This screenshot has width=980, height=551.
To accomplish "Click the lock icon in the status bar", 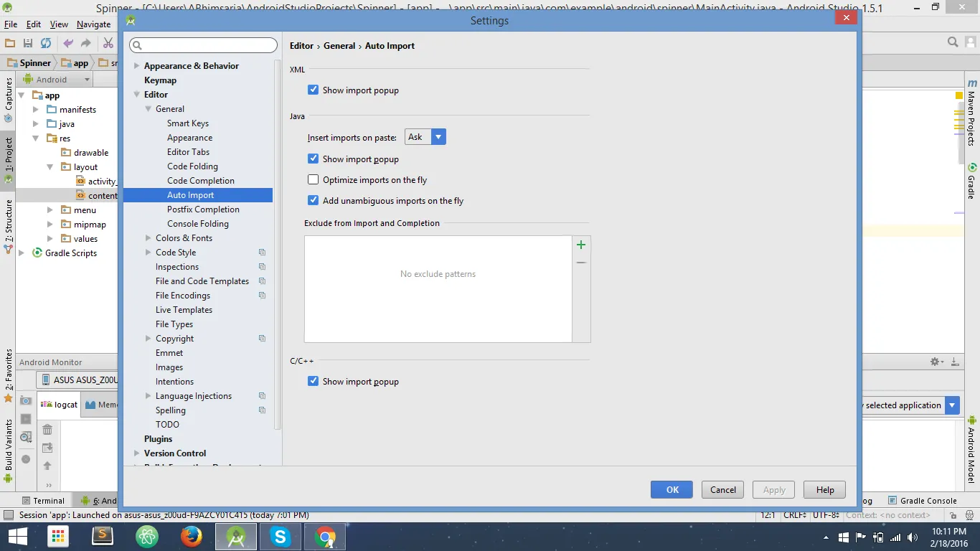I will click(x=953, y=515).
